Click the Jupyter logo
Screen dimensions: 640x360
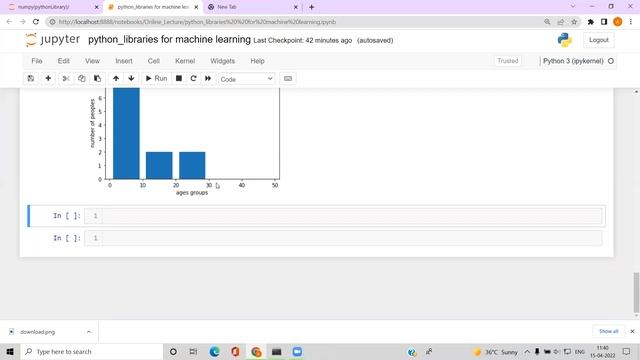pyautogui.click(x=52, y=40)
